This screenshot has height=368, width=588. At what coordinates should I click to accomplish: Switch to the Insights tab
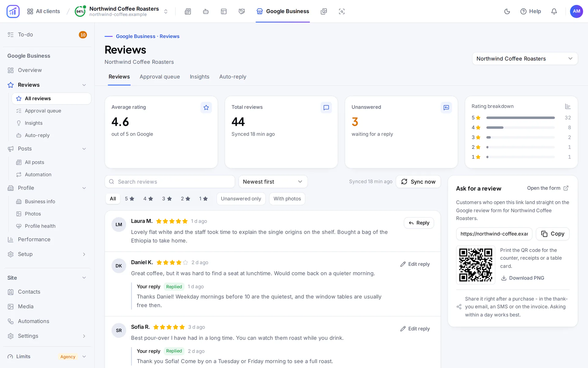199,77
